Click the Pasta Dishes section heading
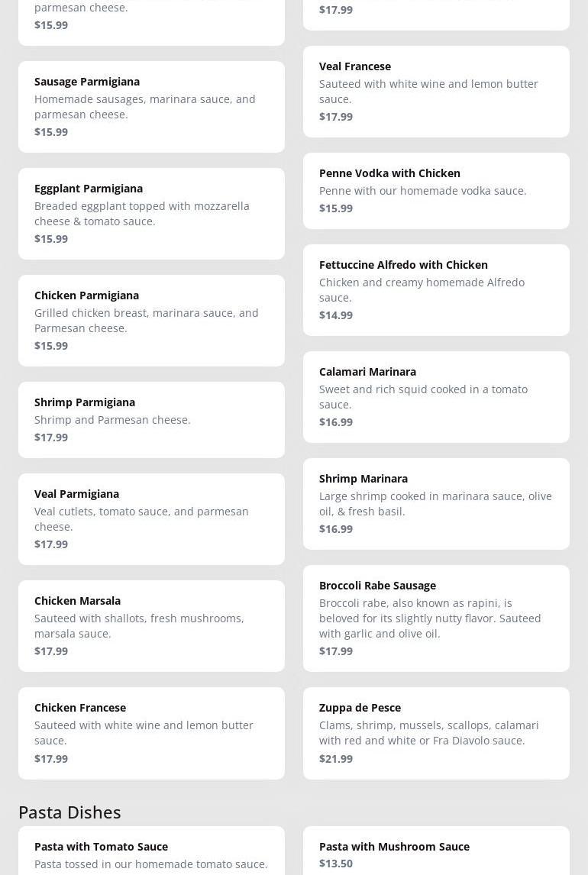Screen dimensions: 588x875 [x=69, y=812]
